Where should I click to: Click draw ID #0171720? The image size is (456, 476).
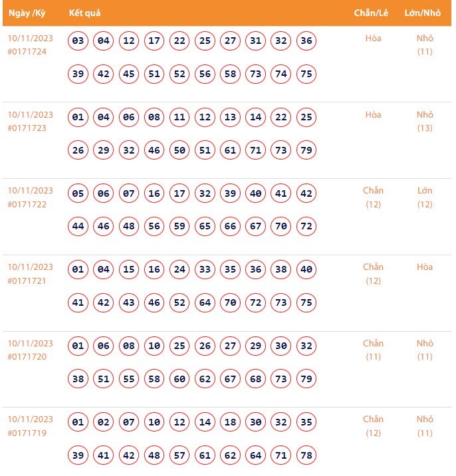coord(27,357)
